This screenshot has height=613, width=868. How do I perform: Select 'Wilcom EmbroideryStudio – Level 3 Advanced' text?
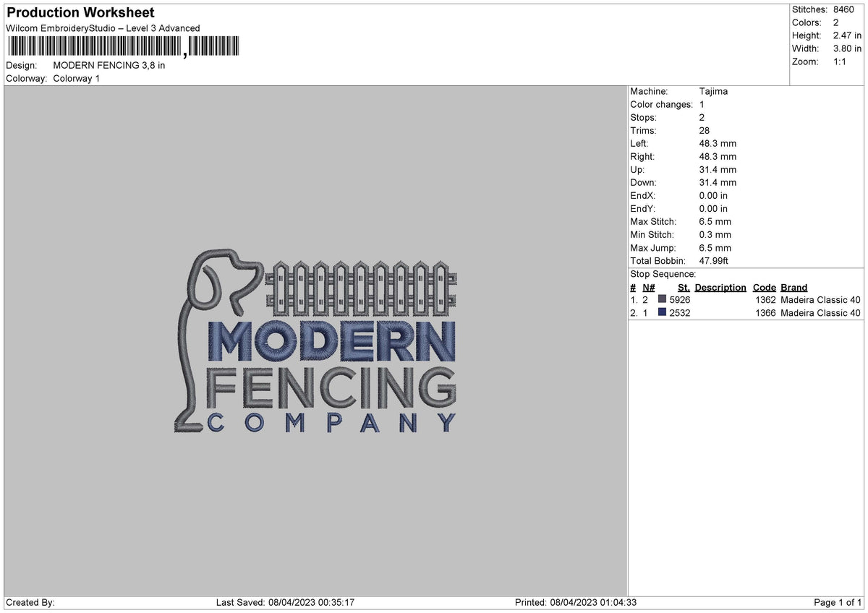tap(103, 28)
